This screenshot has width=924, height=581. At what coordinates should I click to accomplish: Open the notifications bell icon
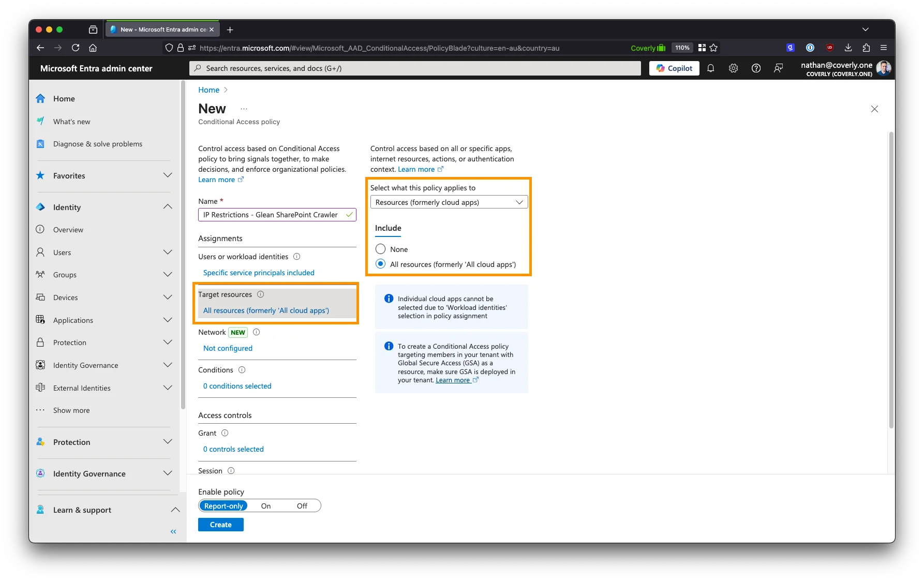pyautogui.click(x=710, y=68)
